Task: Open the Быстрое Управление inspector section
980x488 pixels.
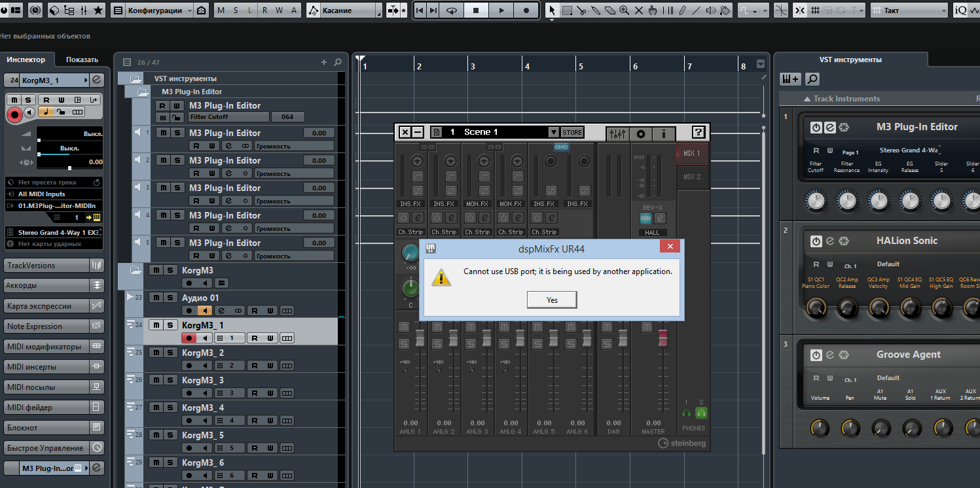Action: (x=54, y=448)
